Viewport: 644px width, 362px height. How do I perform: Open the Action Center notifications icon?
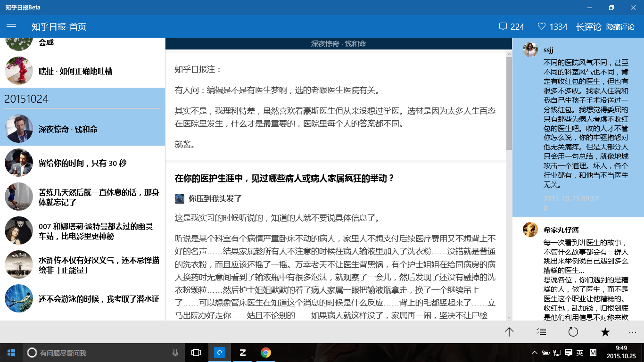pyautogui.click(x=568, y=353)
